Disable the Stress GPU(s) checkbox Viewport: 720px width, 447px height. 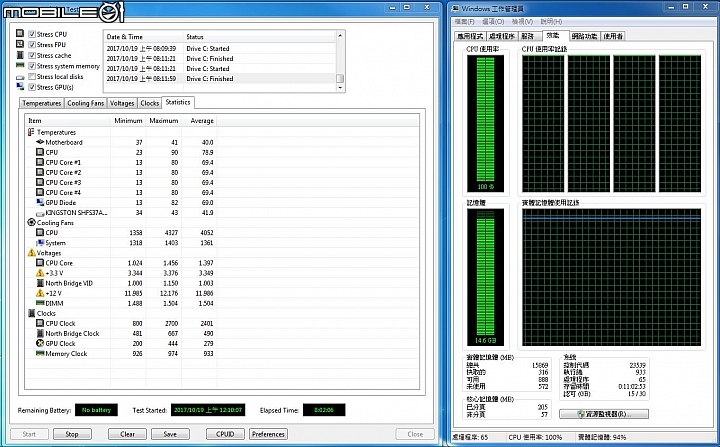32,87
